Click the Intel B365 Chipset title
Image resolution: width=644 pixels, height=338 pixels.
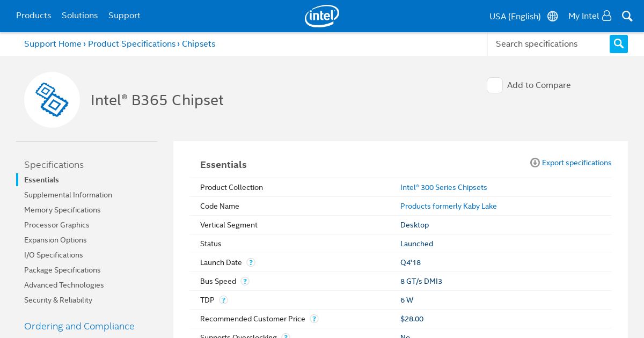pyautogui.click(x=157, y=100)
